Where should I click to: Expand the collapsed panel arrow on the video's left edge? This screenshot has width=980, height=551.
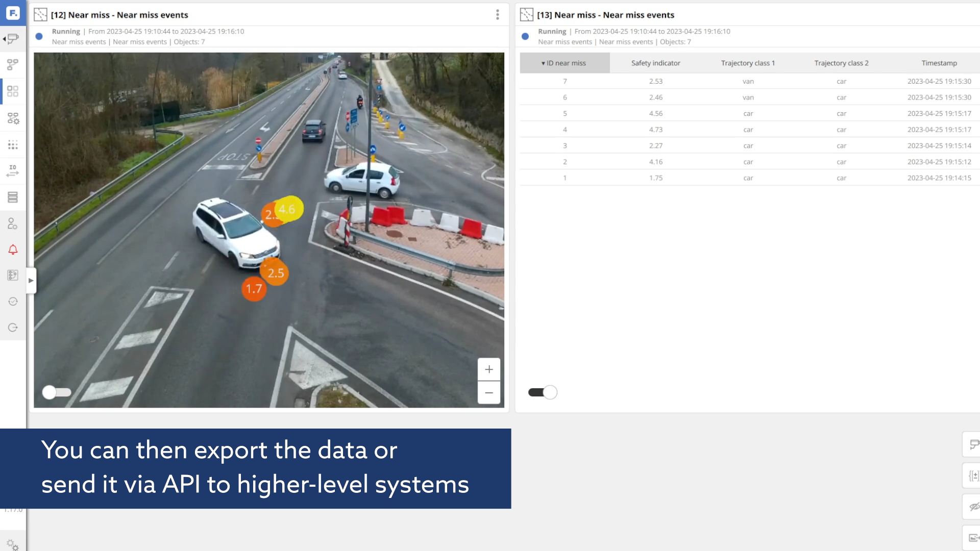[x=31, y=280]
